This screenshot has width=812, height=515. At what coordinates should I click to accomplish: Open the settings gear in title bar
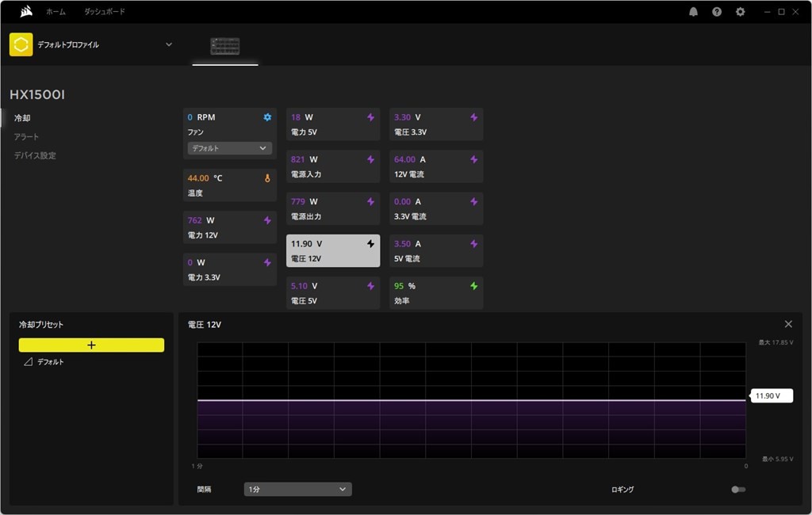(741, 12)
